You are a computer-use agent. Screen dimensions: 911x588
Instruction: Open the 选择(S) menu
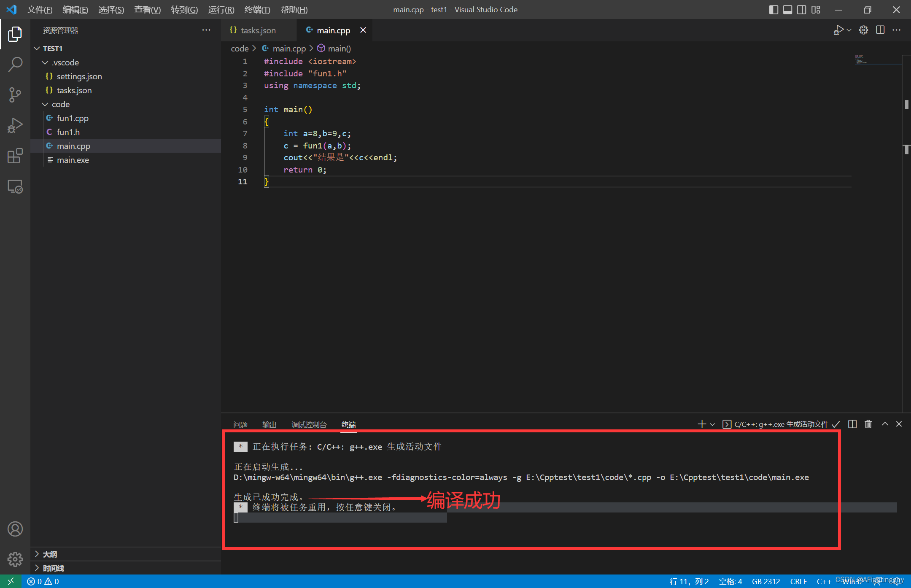point(111,9)
